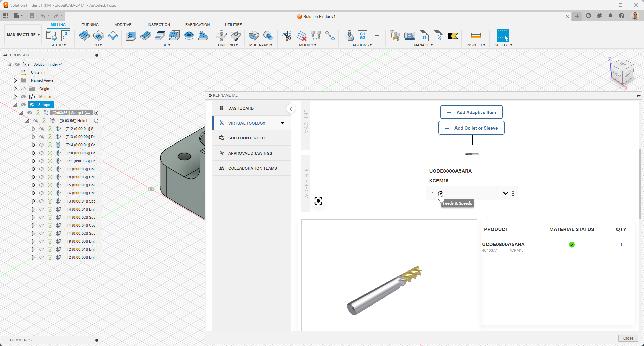Switch to the TURNING tab
This screenshot has height=346, width=644.
(x=90, y=25)
